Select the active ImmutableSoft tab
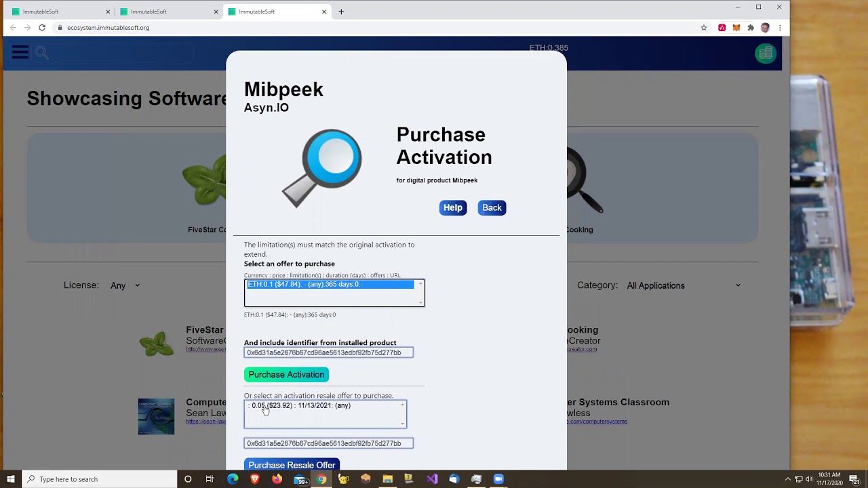The height and width of the screenshot is (488, 868). pos(276,12)
